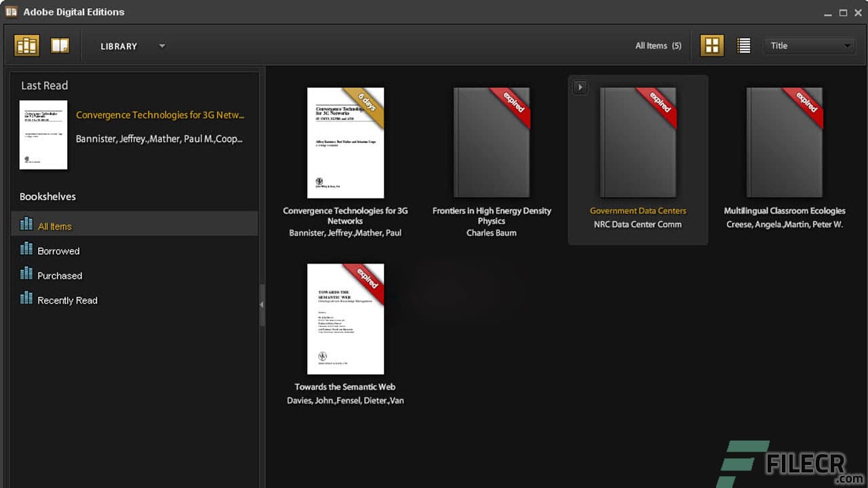Select the Library bookshelf view icon

[x=26, y=44]
